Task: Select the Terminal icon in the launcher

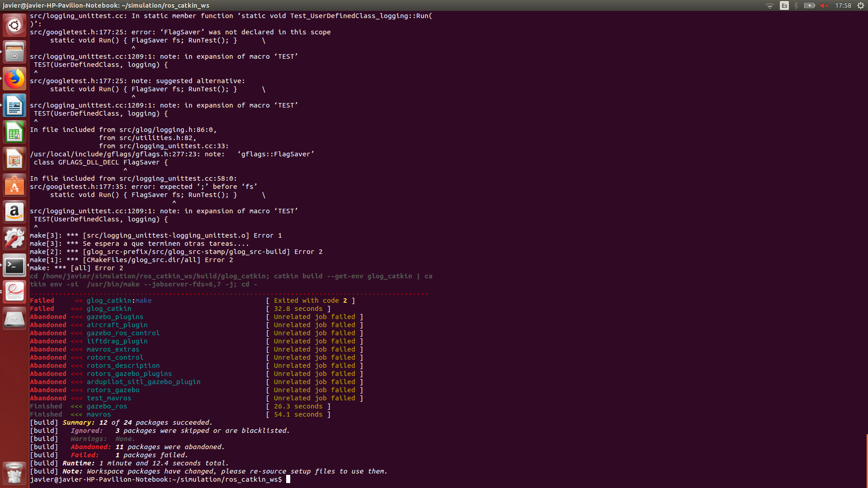Action: 14,265
